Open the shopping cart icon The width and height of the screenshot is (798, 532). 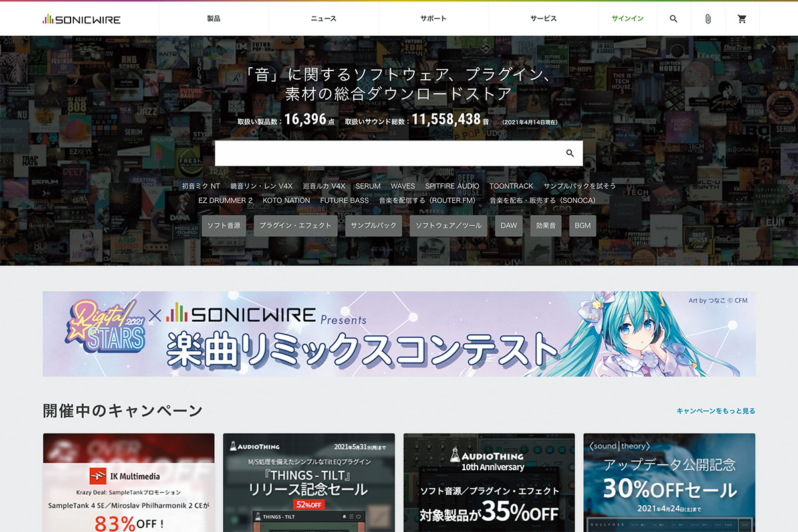(742, 19)
